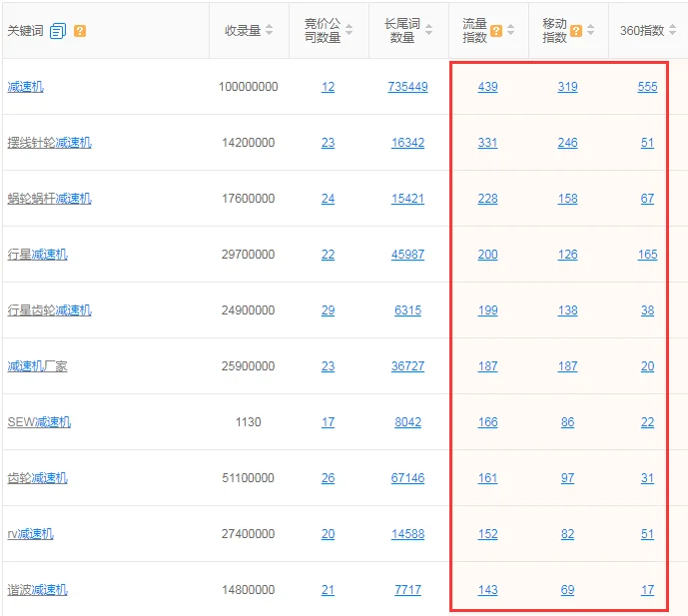Click the help icon next to 流量指数
Image resolution: width=688 pixels, height=616 pixels.
click(x=496, y=31)
